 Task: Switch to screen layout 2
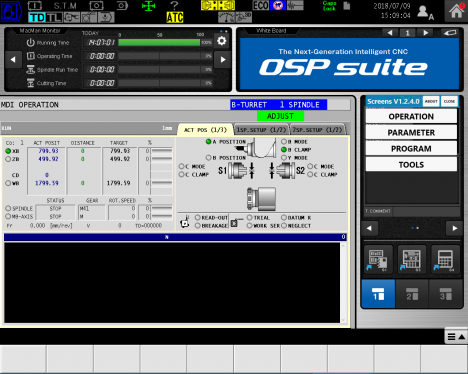pyautogui.click(x=412, y=294)
